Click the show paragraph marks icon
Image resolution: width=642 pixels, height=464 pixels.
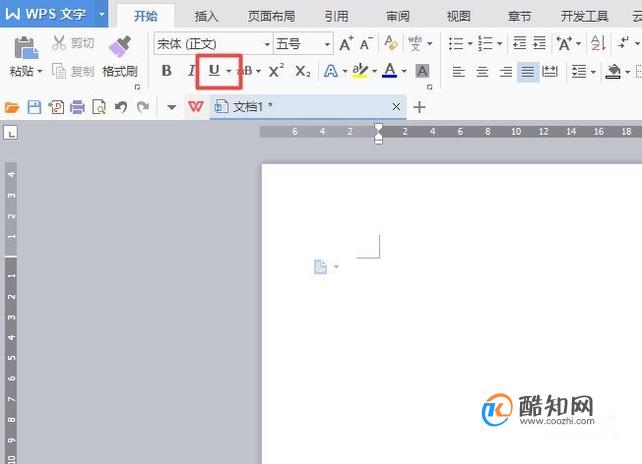pos(624,43)
